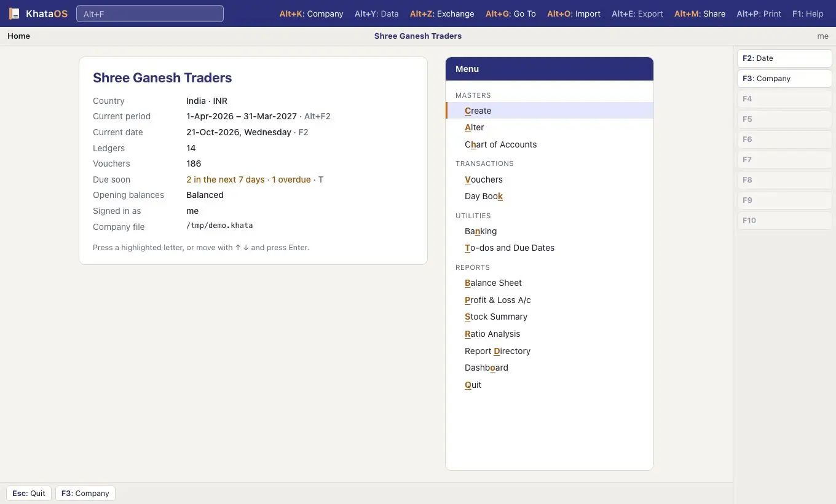The image size is (836, 504).
Task: Open the Alt+O Import menu
Action: coord(574,14)
